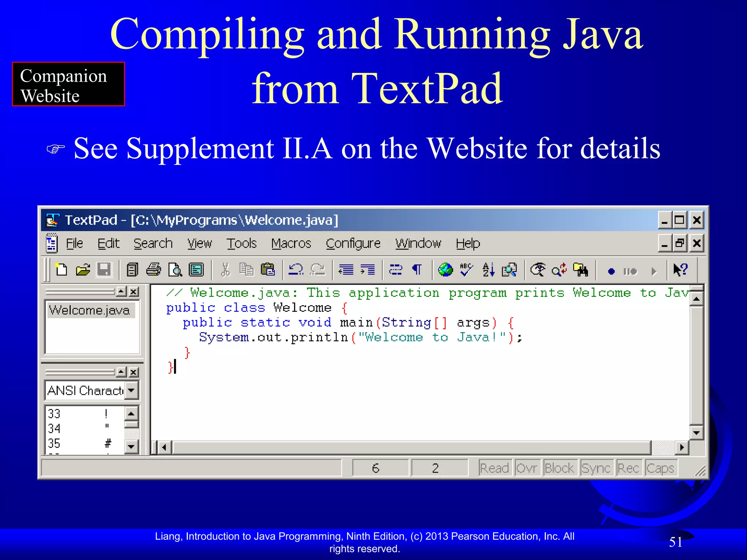Click the context Help pointer icon
747x560 pixels.
(680, 270)
